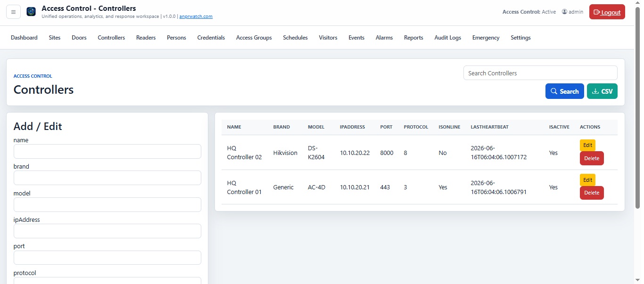The image size is (644, 284).
Task: Click the blue Search button
Action: (564, 91)
